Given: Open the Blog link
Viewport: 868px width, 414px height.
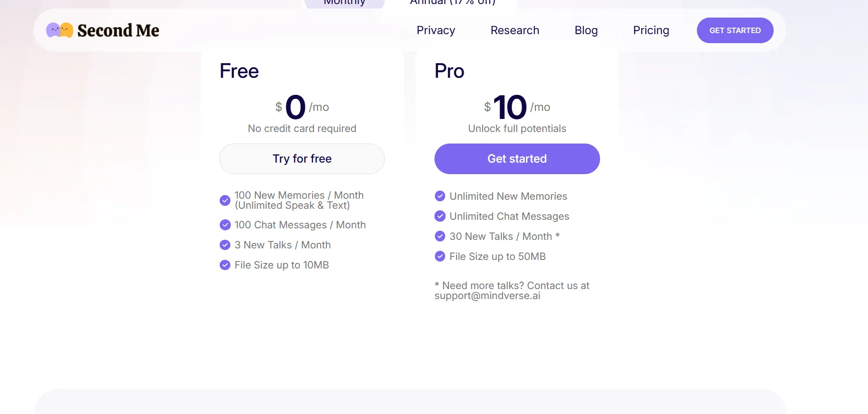Looking at the screenshot, I should [x=586, y=31].
